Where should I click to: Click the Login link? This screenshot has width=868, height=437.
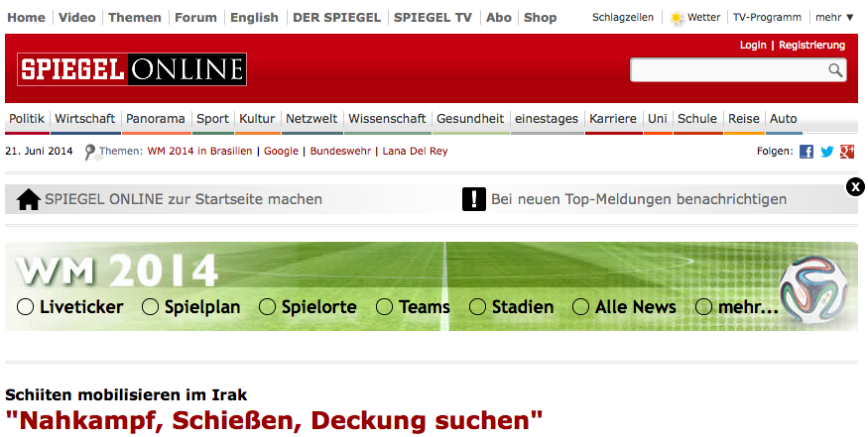pos(753,45)
